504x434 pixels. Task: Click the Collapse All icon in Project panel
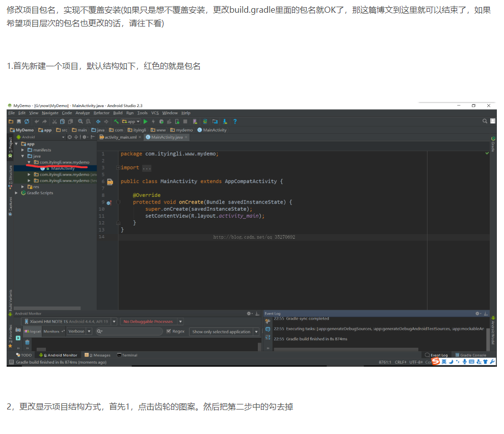pyautogui.click(x=76, y=137)
